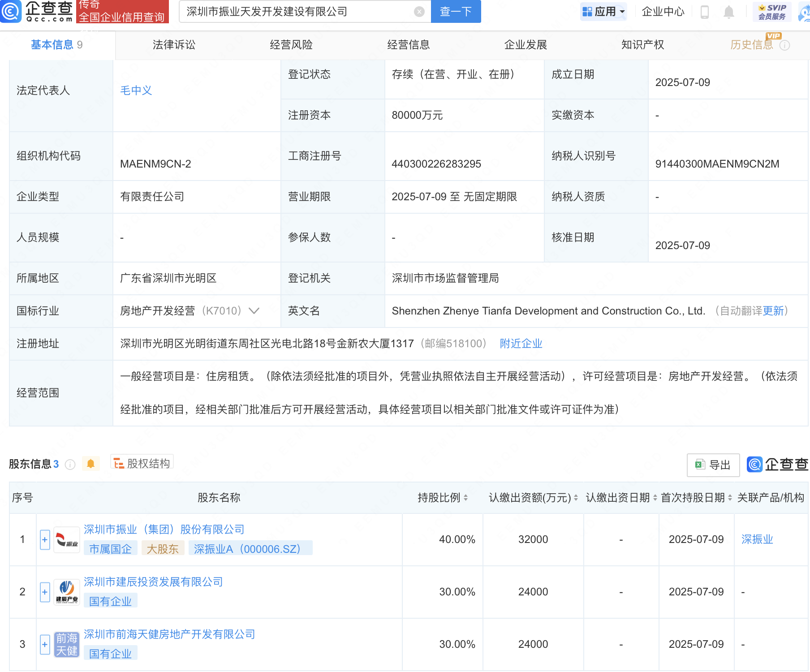Clear the search box text
810x672 pixels.
click(419, 12)
